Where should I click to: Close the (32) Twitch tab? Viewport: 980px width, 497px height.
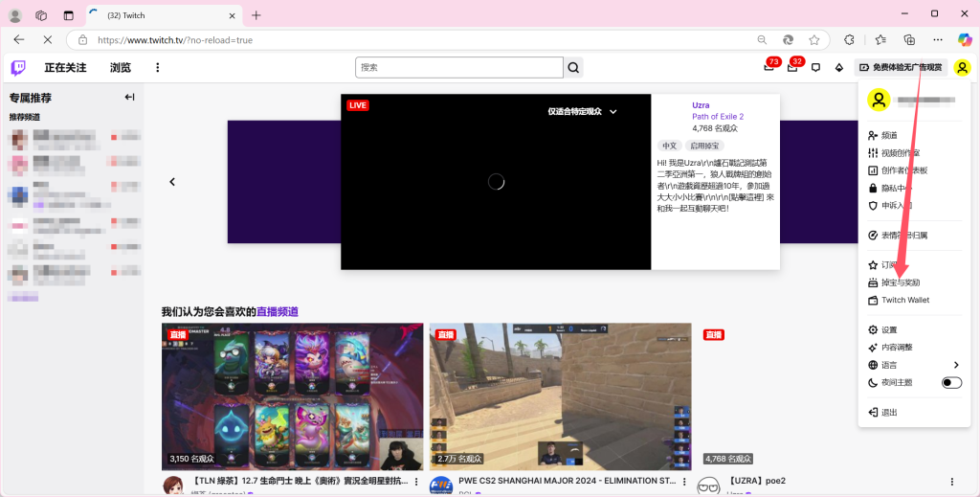coord(233,15)
